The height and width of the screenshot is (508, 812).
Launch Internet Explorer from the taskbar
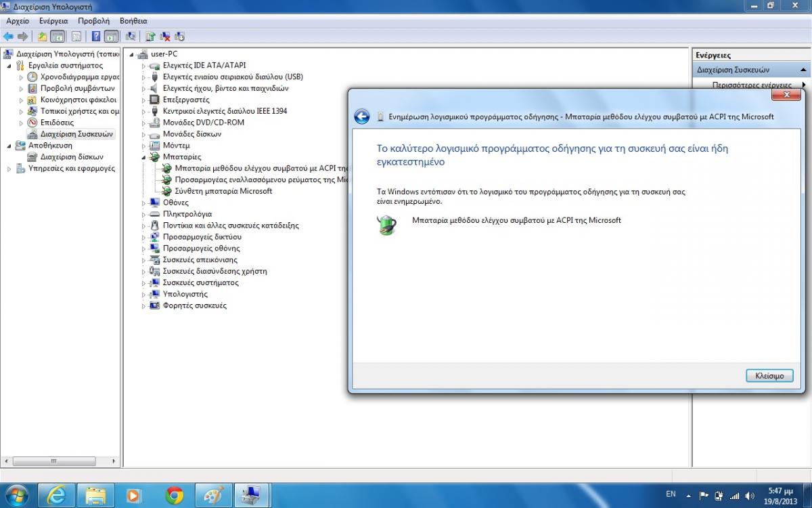(56, 496)
